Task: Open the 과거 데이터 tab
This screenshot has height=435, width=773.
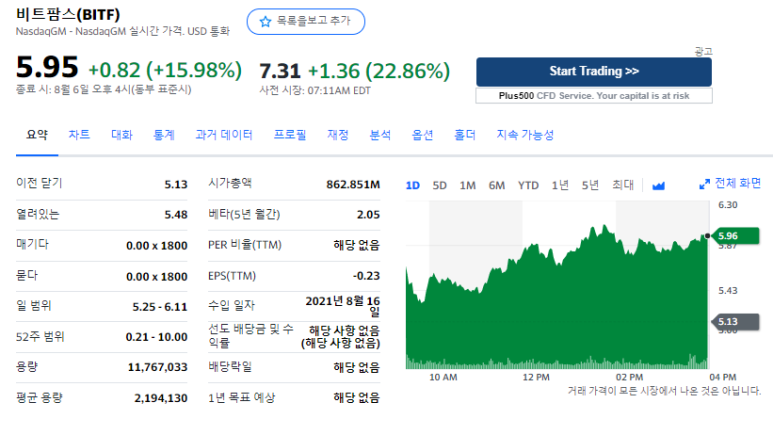Action: 224,135
